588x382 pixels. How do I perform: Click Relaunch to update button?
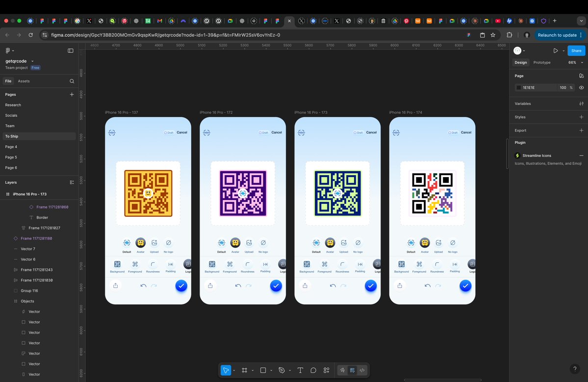[560, 35]
